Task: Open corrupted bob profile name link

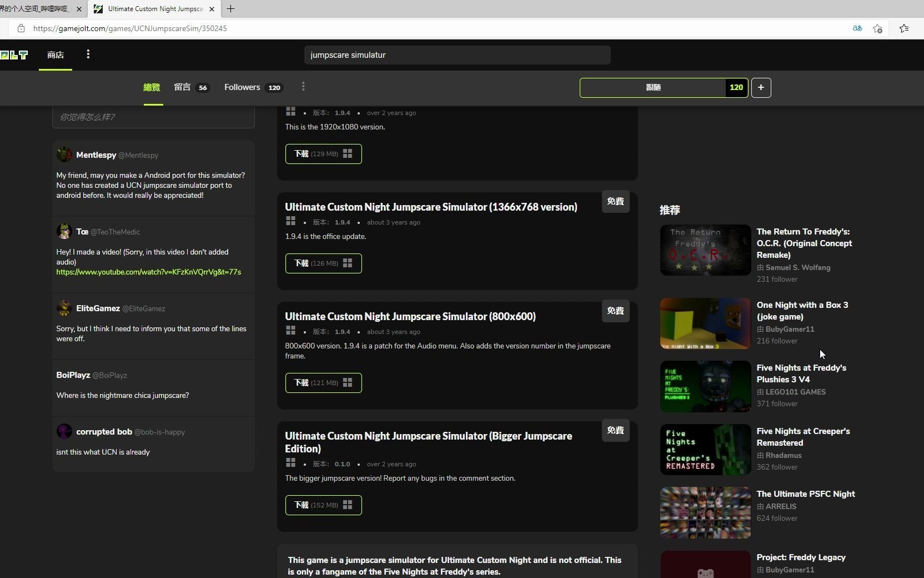Action: tap(104, 431)
